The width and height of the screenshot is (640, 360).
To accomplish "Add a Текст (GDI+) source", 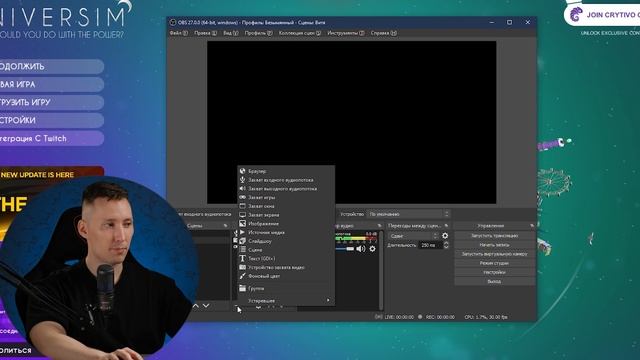I will coord(286,258).
